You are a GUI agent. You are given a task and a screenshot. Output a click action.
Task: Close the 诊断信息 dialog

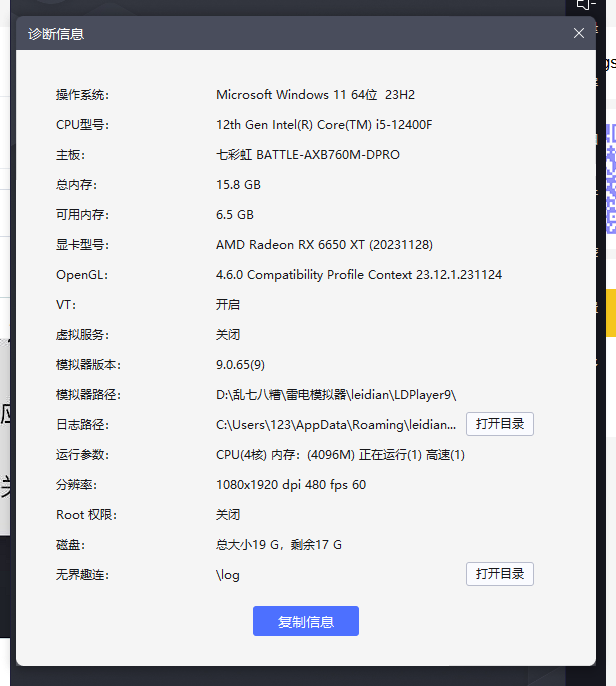pyautogui.click(x=578, y=33)
